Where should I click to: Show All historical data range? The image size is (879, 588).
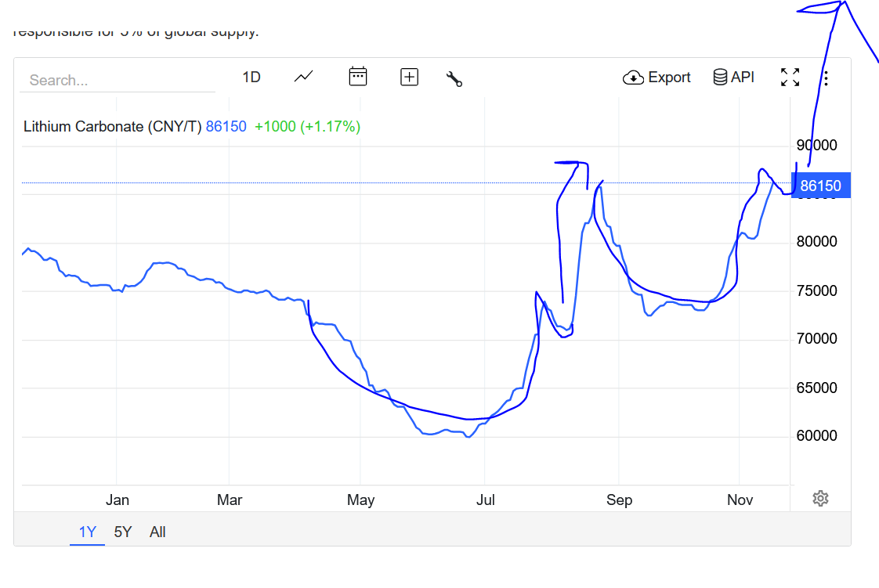157,532
